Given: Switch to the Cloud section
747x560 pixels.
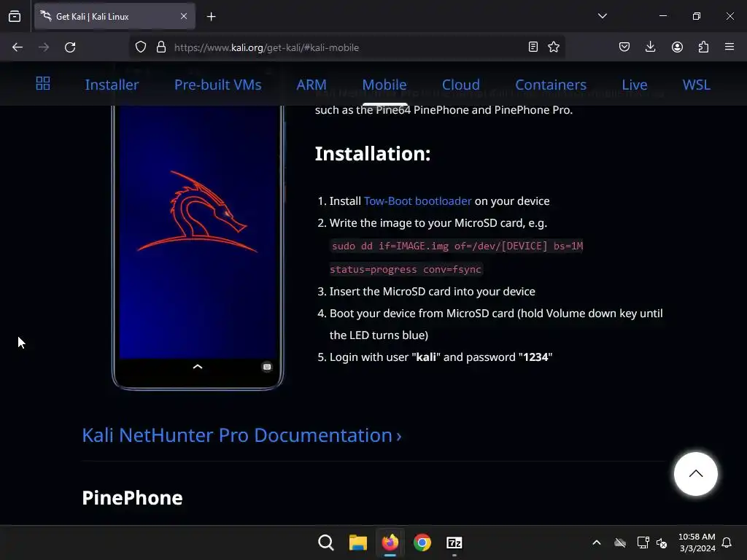Looking at the screenshot, I should point(461,85).
